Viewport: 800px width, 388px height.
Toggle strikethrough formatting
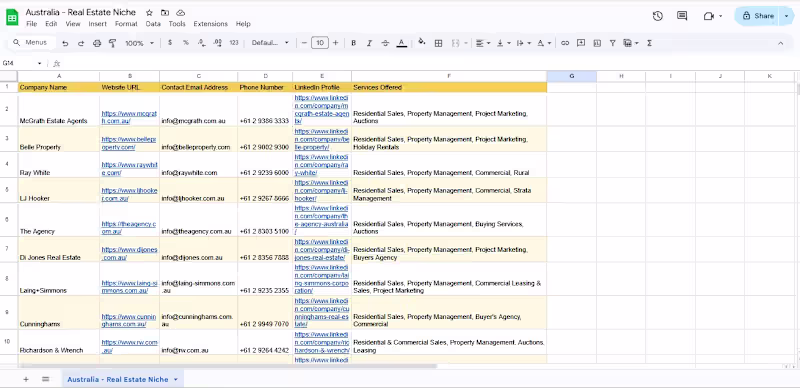point(385,43)
